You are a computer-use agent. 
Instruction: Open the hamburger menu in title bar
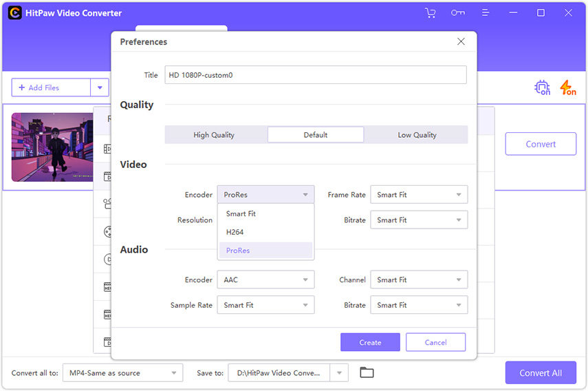(486, 13)
